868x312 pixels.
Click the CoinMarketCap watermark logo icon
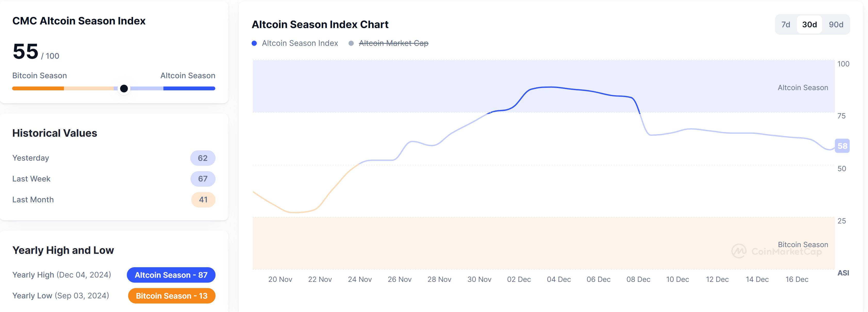tap(739, 251)
